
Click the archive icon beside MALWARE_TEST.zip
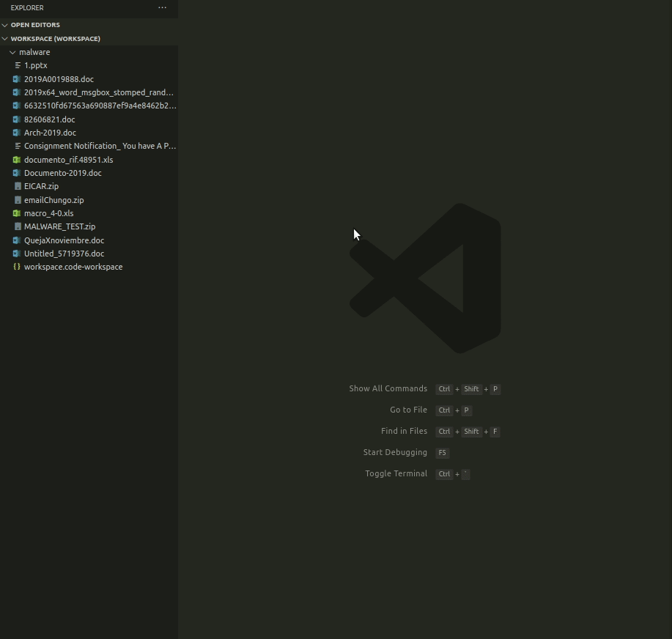18,226
